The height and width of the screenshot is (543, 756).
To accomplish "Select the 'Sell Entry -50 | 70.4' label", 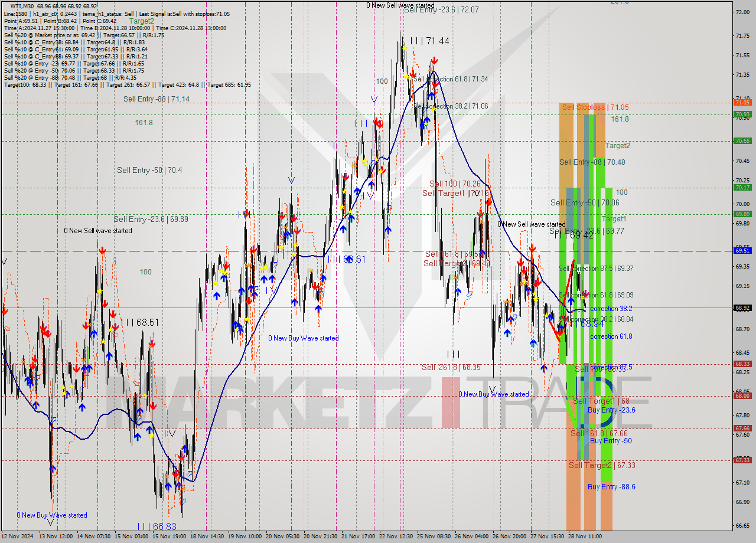I will tap(149, 170).
